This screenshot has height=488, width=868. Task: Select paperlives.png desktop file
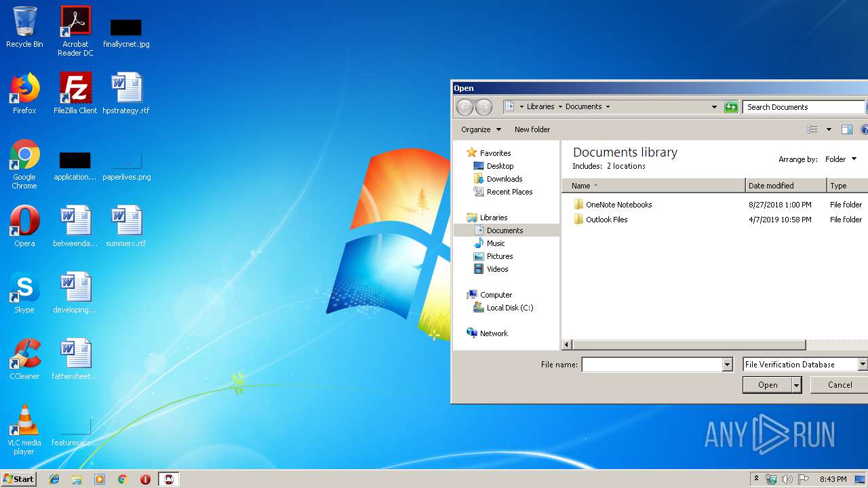[127, 166]
